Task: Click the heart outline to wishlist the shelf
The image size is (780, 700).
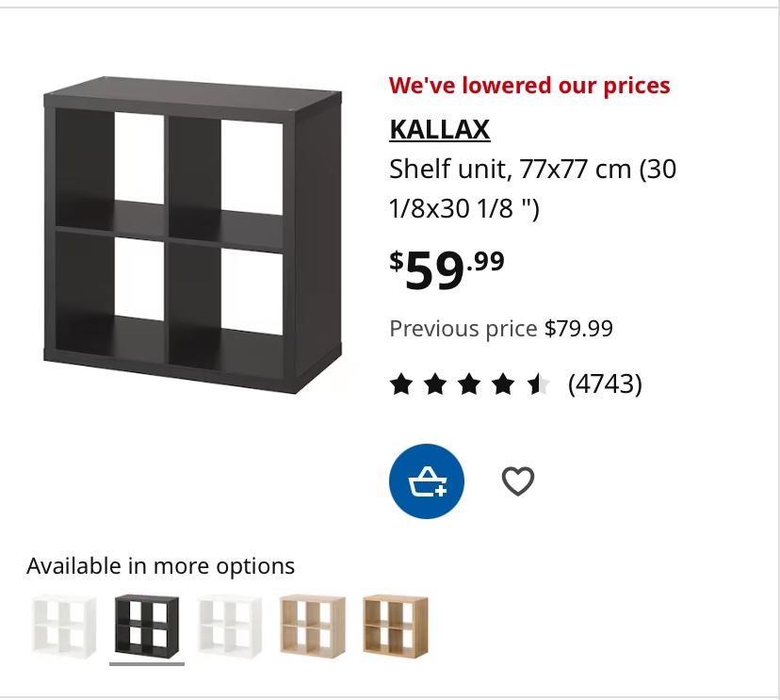Action: [x=518, y=480]
